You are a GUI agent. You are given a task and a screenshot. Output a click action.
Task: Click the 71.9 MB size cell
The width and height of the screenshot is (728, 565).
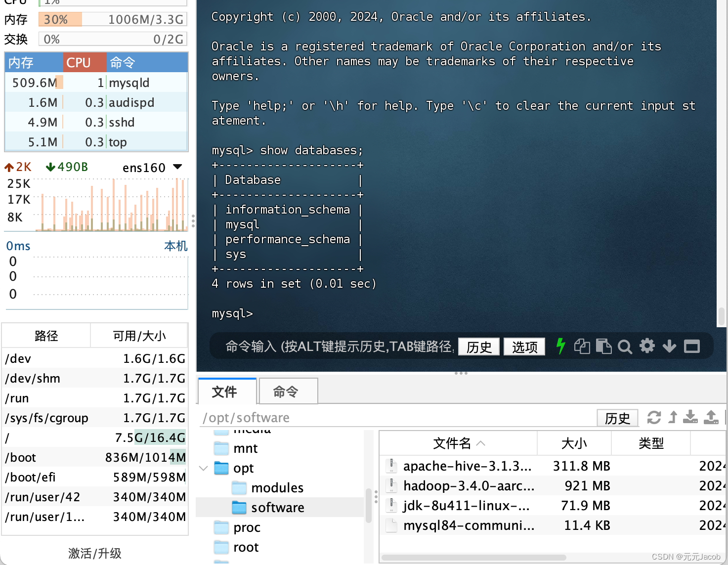pyautogui.click(x=585, y=505)
